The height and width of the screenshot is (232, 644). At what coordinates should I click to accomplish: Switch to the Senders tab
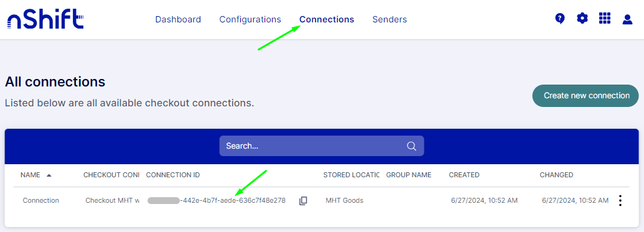(390, 19)
